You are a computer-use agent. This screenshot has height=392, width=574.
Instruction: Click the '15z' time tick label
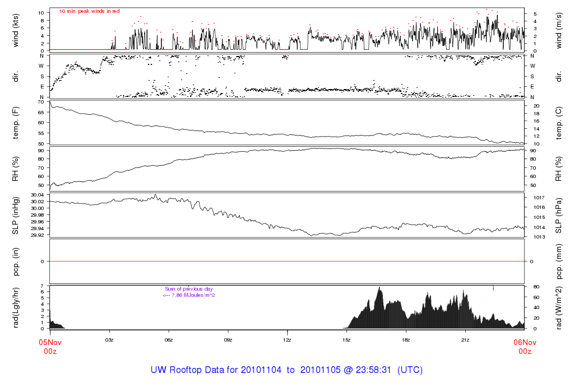click(x=346, y=340)
